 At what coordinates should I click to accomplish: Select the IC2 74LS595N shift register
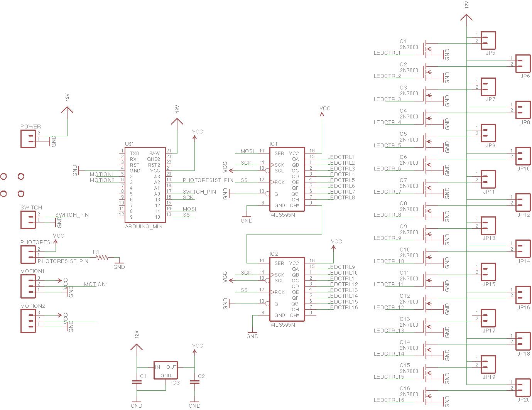coord(287,289)
